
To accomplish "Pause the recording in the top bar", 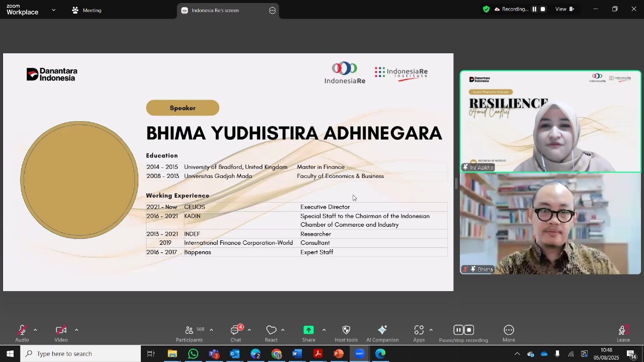I will 534,9.
